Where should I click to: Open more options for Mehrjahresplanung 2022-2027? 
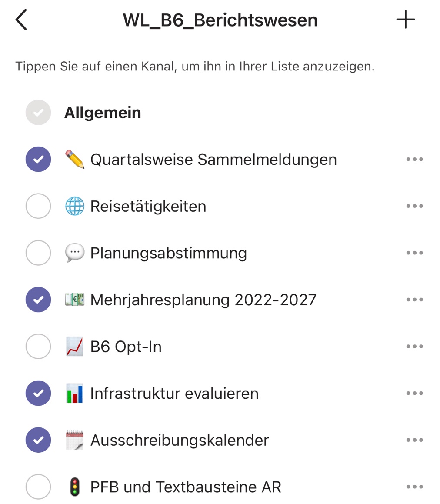tap(414, 300)
